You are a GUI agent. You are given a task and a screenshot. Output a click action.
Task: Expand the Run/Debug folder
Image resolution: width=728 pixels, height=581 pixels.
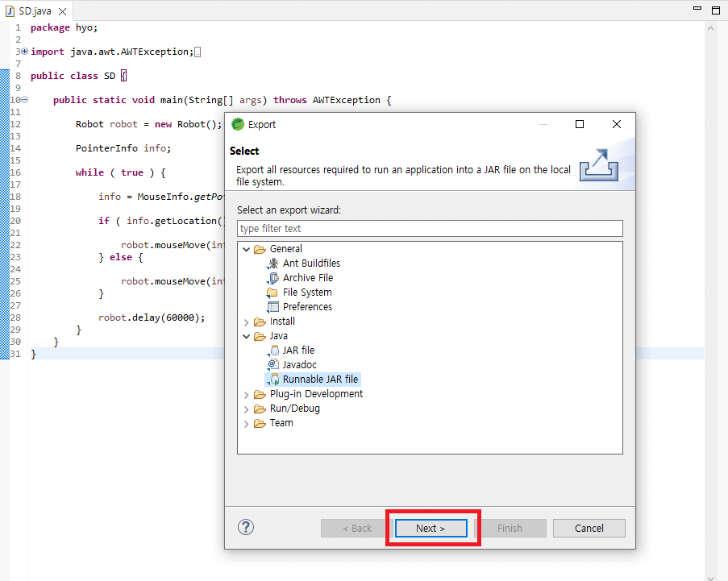click(x=246, y=409)
